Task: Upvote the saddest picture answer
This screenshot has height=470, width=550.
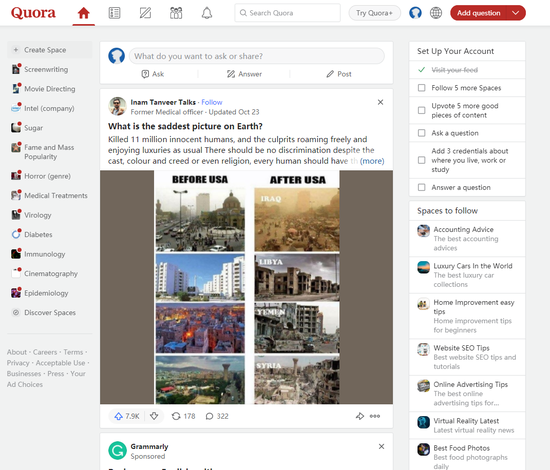Action: tap(127, 416)
